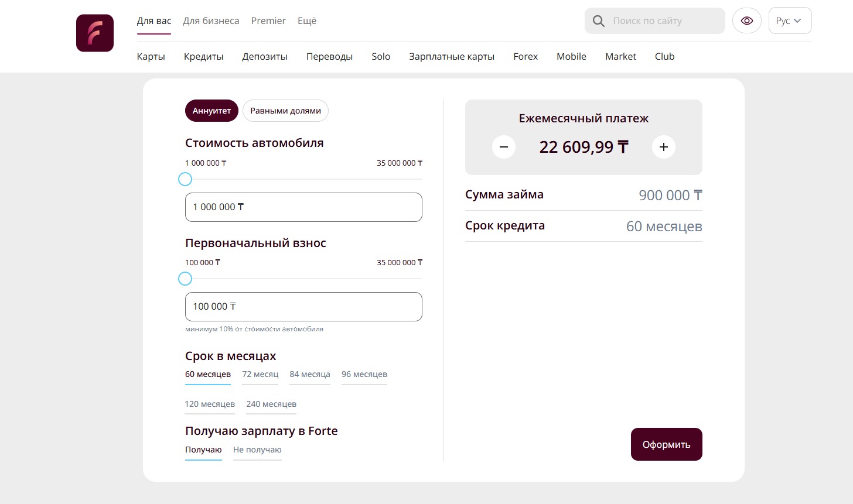Click the down payment input 100 000 ₸
This screenshot has height=504, width=853.
tap(303, 307)
